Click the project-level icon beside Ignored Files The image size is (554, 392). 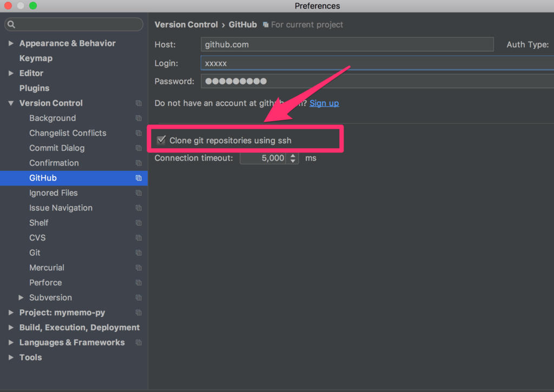pyautogui.click(x=138, y=193)
